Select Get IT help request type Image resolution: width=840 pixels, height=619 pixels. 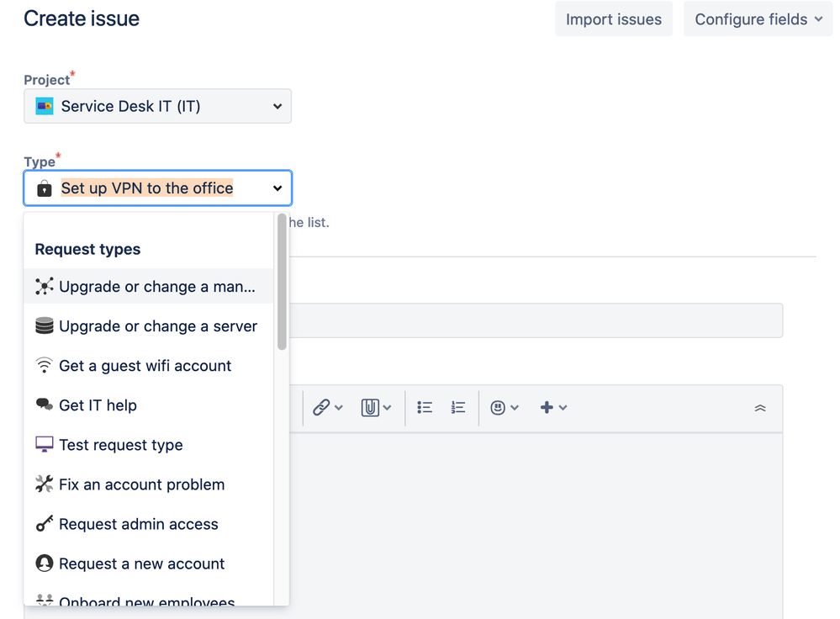tap(148, 405)
